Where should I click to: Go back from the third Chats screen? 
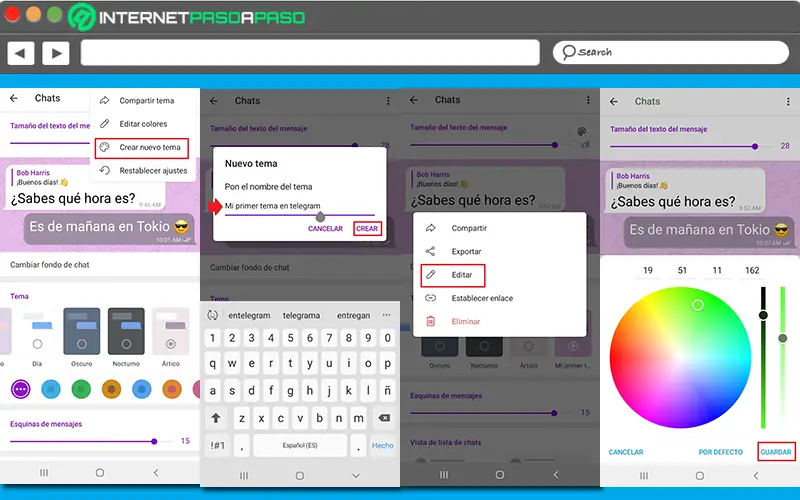[414, 100]
